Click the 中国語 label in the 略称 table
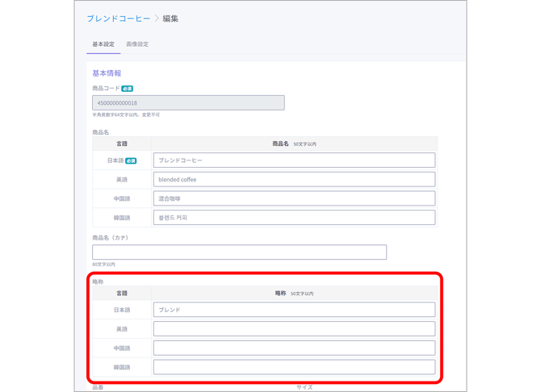The width and height of the screenshot is (541, 392). point(122,348)
